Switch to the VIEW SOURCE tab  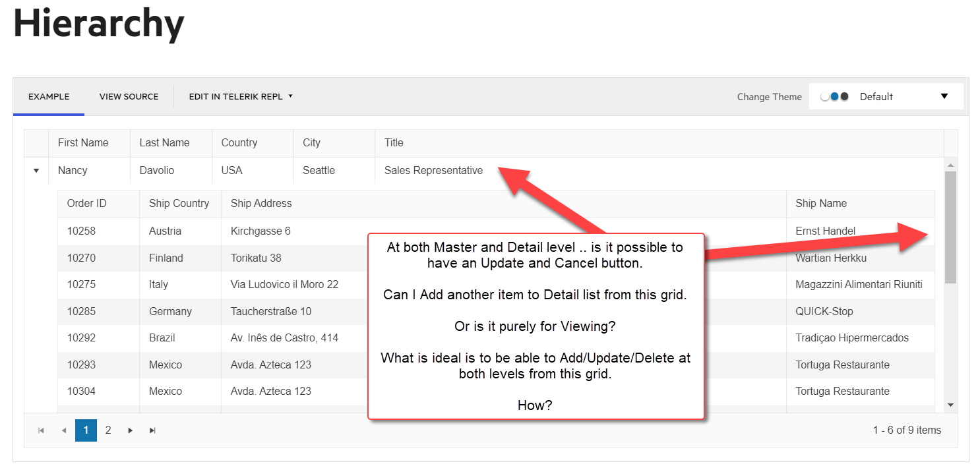tap(129, 96)
